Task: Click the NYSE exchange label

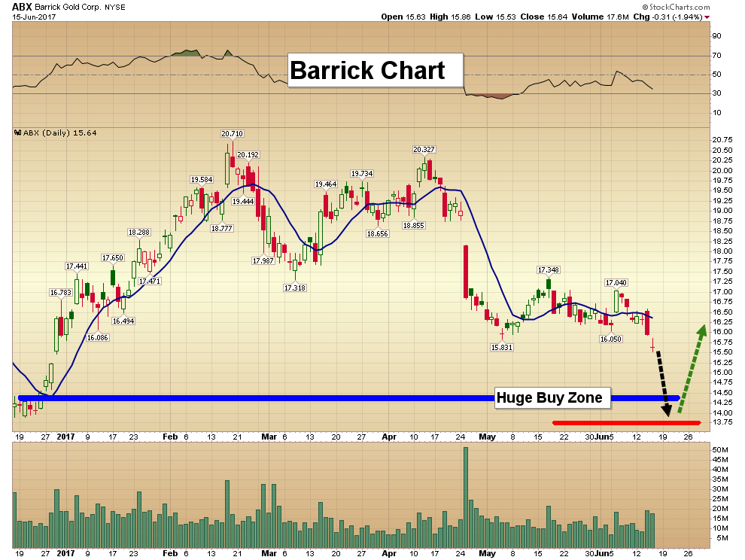Action: pos(114,7)
